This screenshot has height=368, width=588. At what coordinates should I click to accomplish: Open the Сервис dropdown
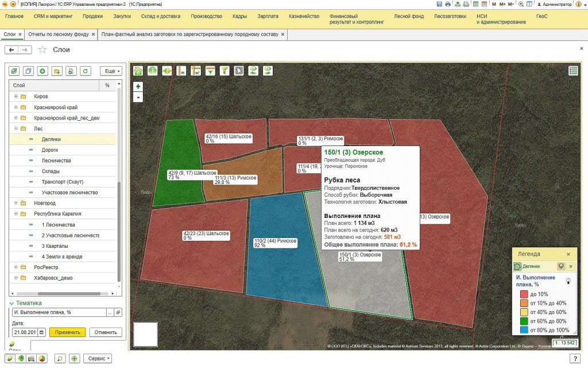coord(98,359)
